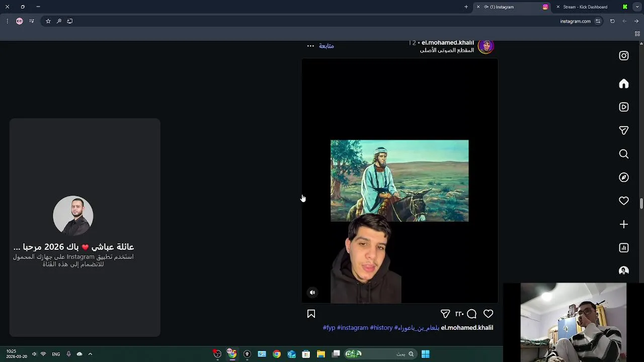This screenshot has height=362, width=644.
Task: Open Microsoft Store from taskbar
Action: coord(306,354)
